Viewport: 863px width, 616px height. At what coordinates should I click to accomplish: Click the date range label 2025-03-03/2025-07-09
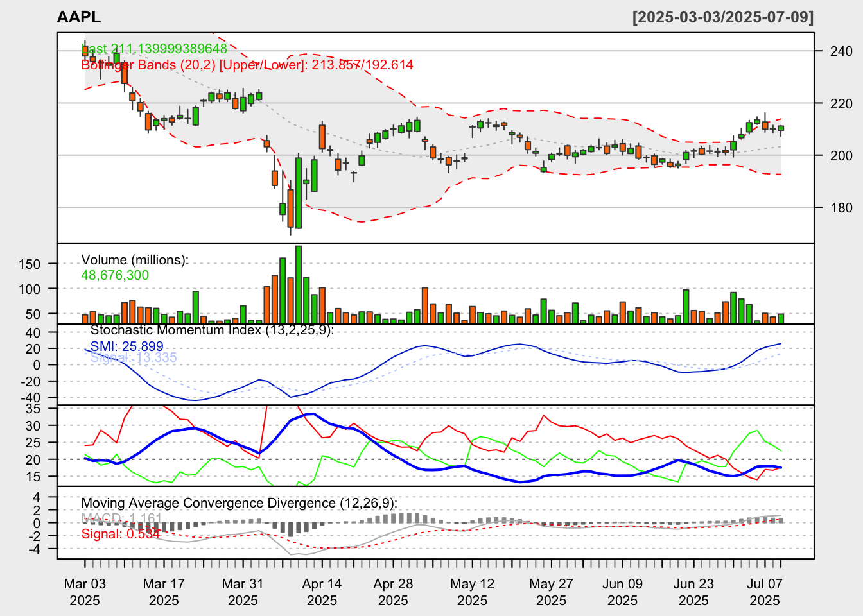point(723,17)
